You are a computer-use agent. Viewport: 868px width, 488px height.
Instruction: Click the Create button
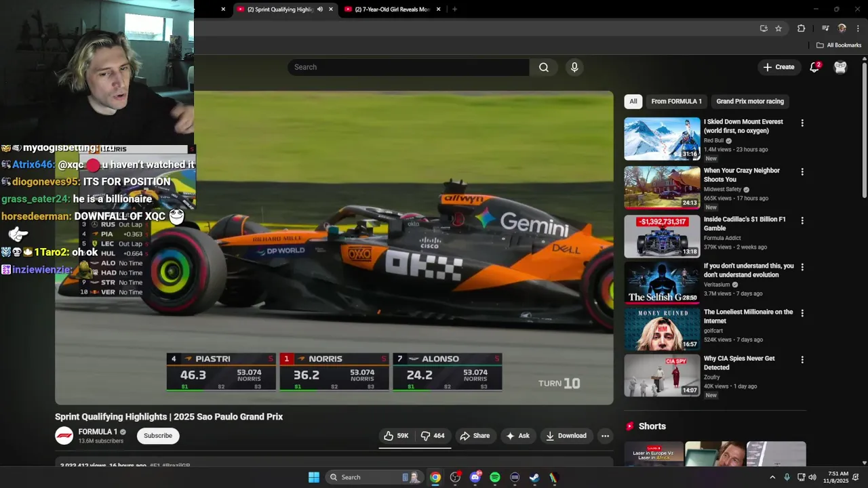(778, 67)
